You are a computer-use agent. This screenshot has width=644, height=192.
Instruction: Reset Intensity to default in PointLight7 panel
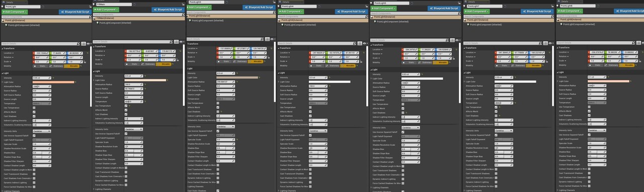click(515, 77)
